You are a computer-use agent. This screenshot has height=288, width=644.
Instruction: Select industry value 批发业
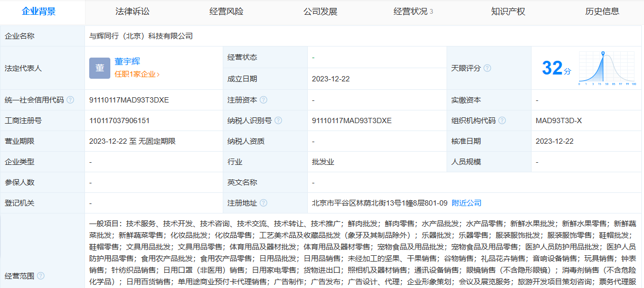[x=323, y=162]
